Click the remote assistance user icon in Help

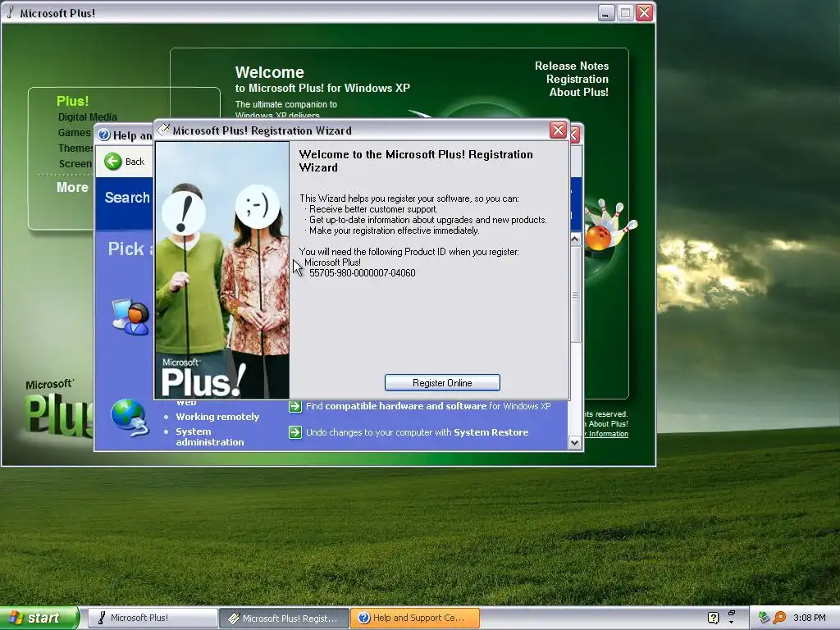(x=130, y=317)
